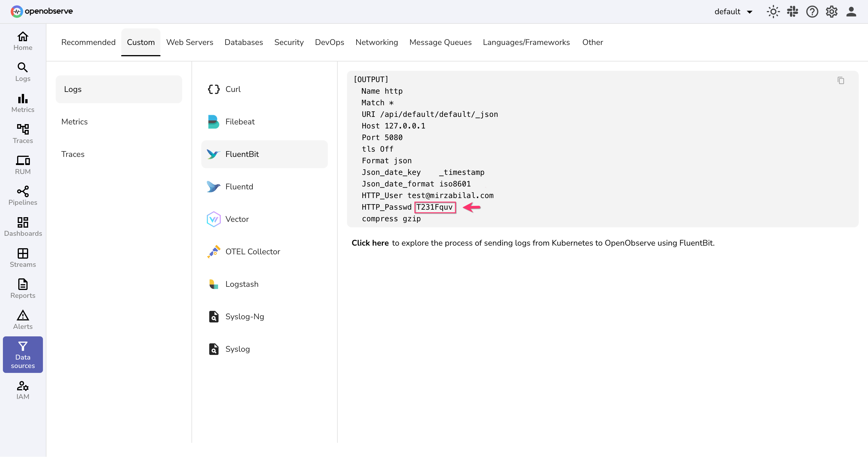Select Traces in the custom category list
Viewport: 868px width, 457px height.
pos(119,154)
